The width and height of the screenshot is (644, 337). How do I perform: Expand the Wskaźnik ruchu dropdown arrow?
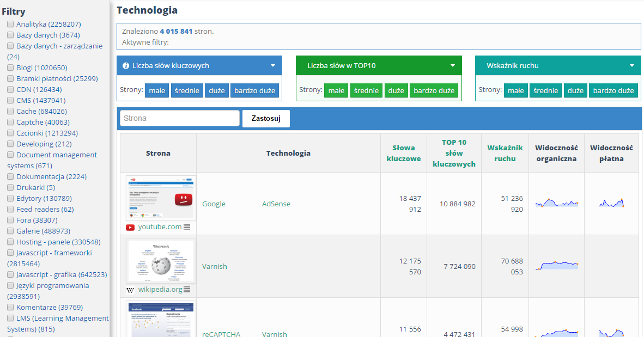click(x=632, y=66)
